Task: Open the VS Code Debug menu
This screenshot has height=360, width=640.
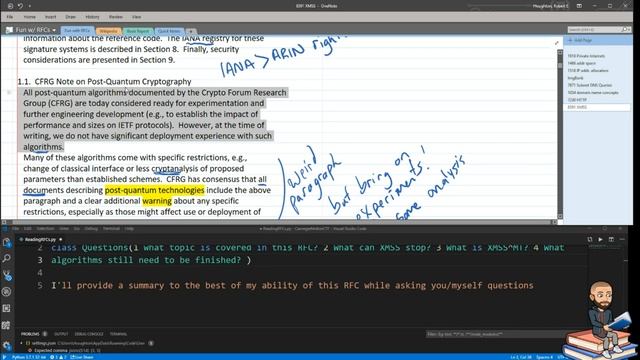Action: (91, 229)
